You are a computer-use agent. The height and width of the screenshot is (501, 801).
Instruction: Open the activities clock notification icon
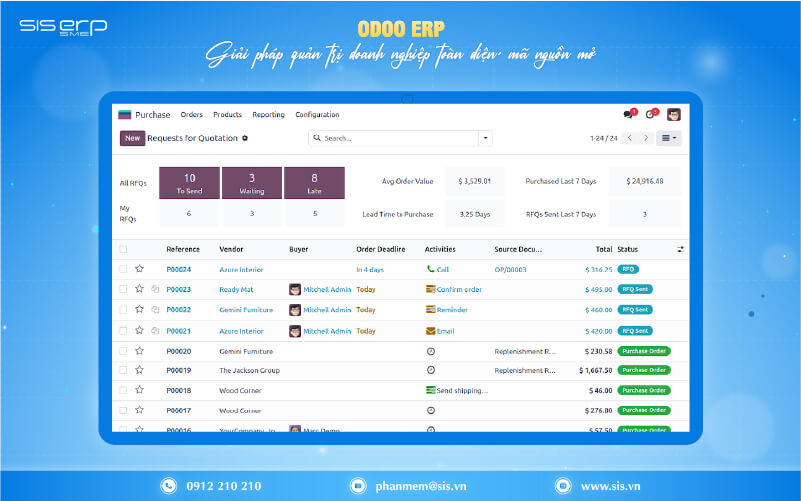[651, 115]
